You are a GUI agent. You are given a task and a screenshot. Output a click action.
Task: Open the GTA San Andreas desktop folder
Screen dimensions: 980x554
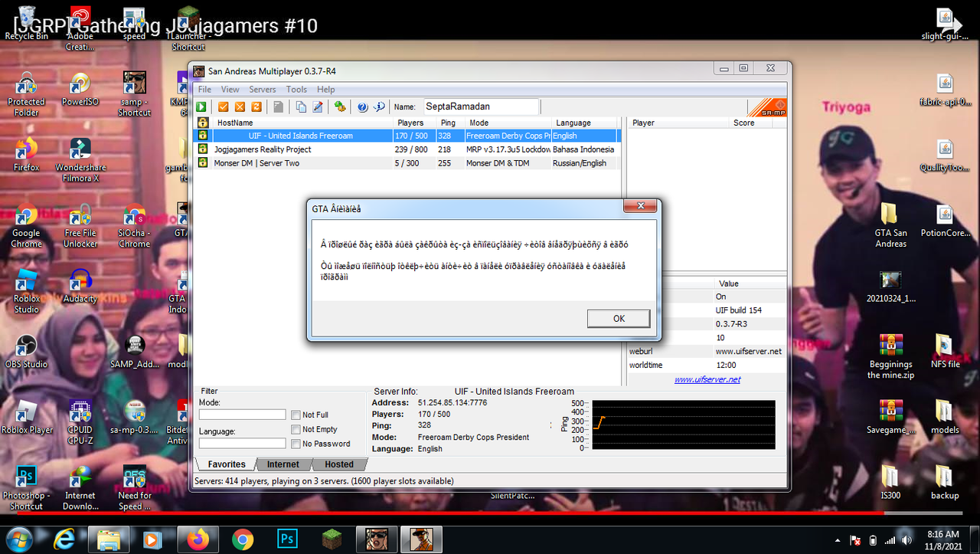tap(890, 225)
